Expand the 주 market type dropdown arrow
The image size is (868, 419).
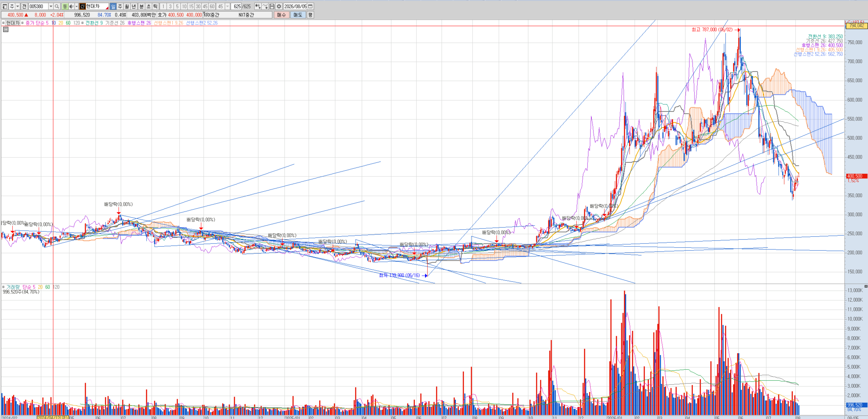[x=18, y=6]
